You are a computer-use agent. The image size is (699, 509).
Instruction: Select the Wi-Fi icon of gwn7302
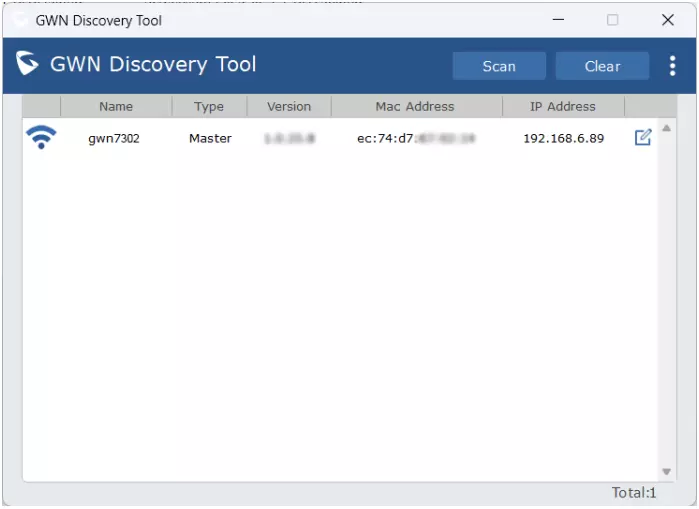[41, 137]
